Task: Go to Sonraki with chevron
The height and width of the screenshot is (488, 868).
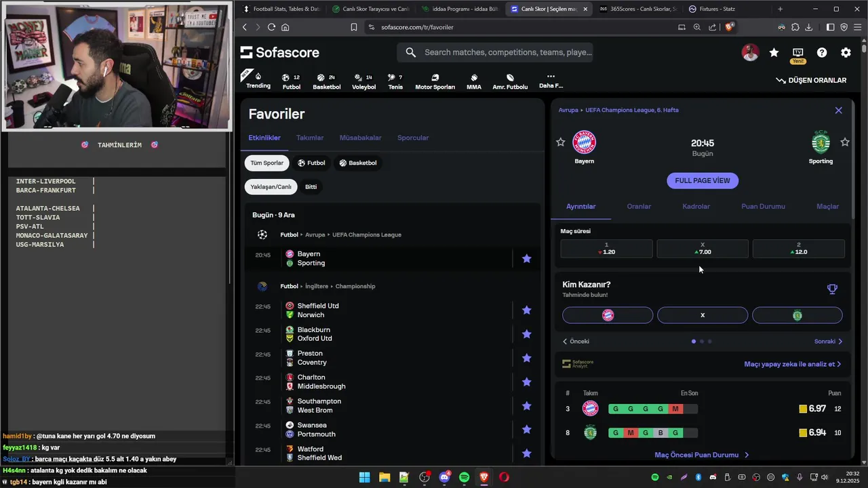Action: 828,342
